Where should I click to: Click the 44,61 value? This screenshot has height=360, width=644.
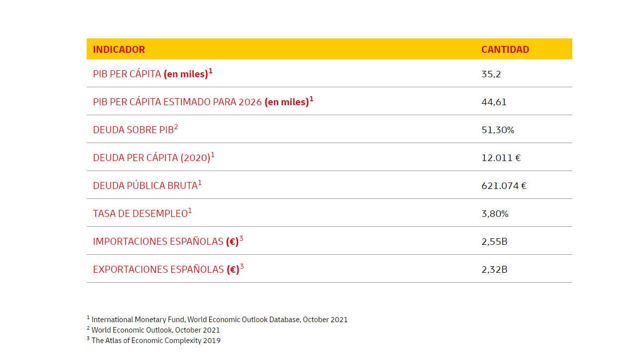[x=494, y=102]
